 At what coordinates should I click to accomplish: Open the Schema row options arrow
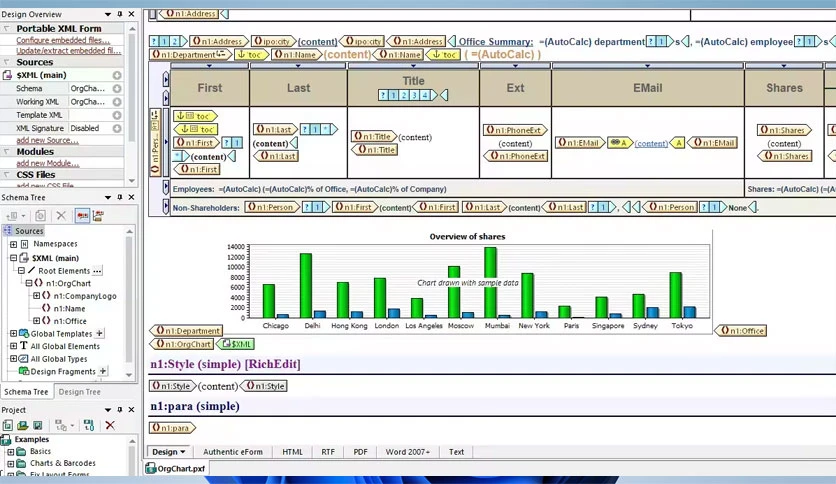[x=117, y=88]
